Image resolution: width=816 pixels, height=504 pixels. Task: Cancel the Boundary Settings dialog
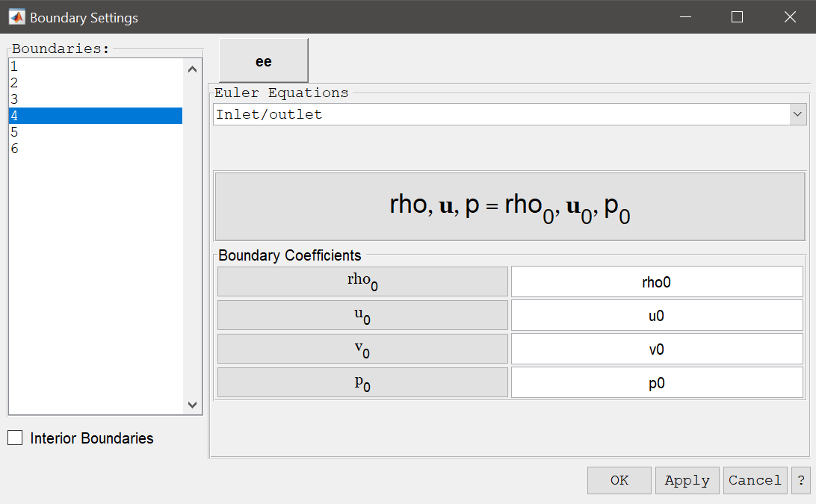755,480
